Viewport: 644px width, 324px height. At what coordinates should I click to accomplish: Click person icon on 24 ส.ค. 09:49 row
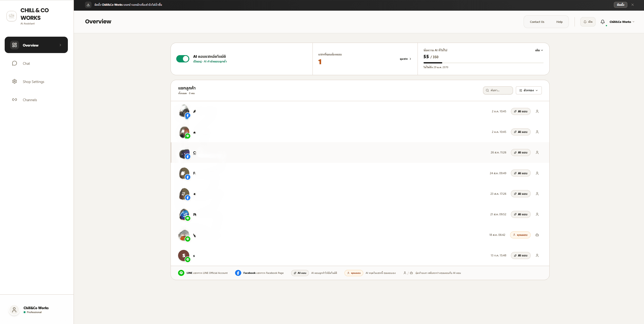coord(537,173)
